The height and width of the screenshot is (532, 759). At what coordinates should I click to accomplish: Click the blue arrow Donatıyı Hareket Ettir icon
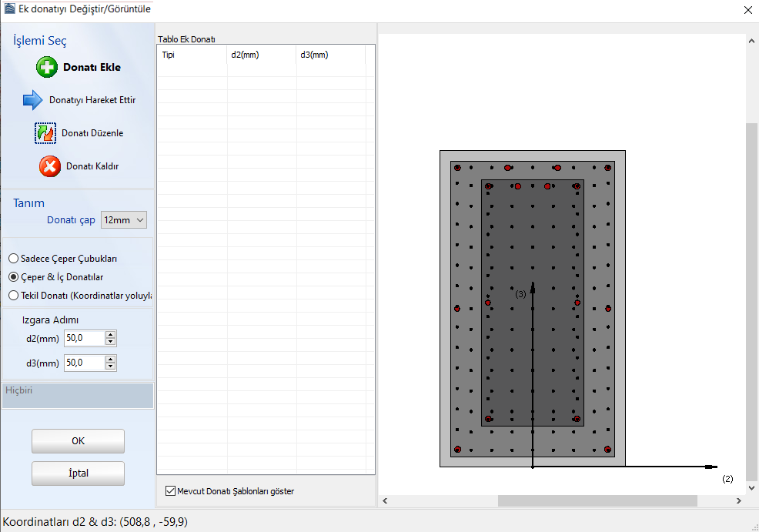[32, 100]
